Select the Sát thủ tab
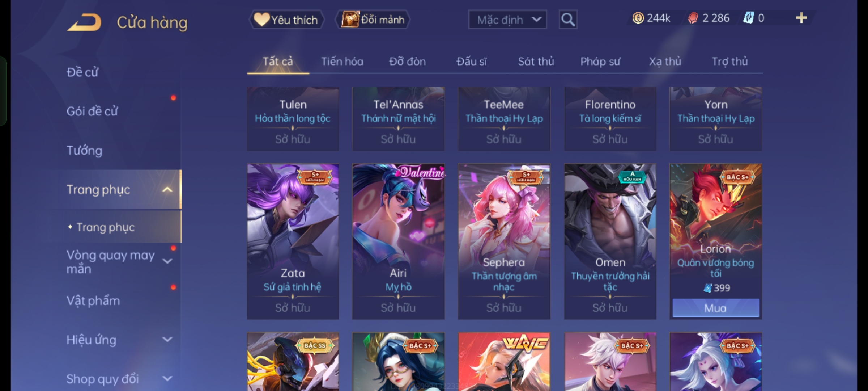Screen dimensions: 868x391 [x=536, y=62]
